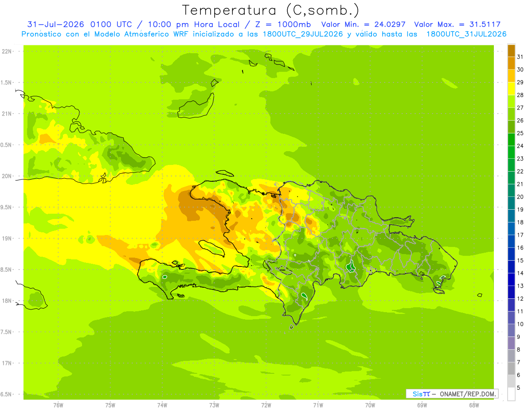Pick the teal swatch between 19 and 20
Image resolution: width=532 pixels, height=411 pixels.
(x=511, y=204)
